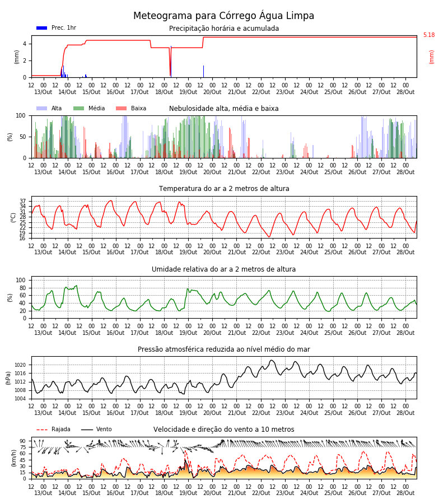This screenshot has height=504, width=448.
Task: Click the 28/Out label under wind chart
Action: point(405,493)
